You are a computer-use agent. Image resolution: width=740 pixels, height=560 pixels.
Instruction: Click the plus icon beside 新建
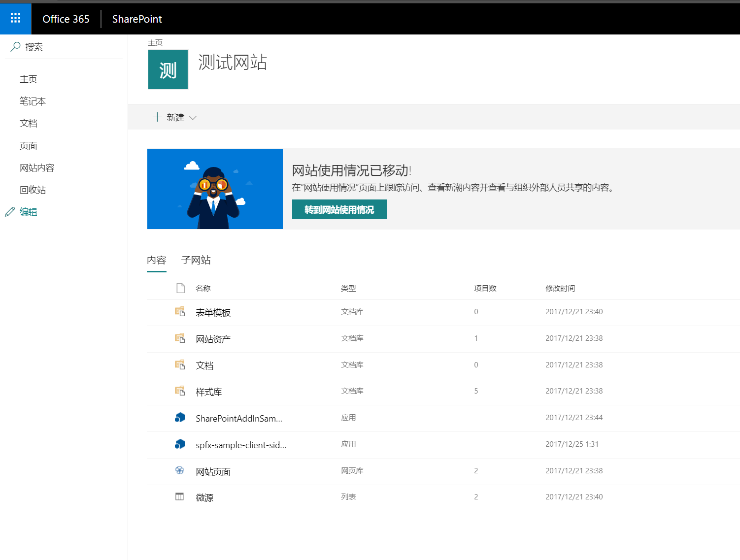point(157,117)
